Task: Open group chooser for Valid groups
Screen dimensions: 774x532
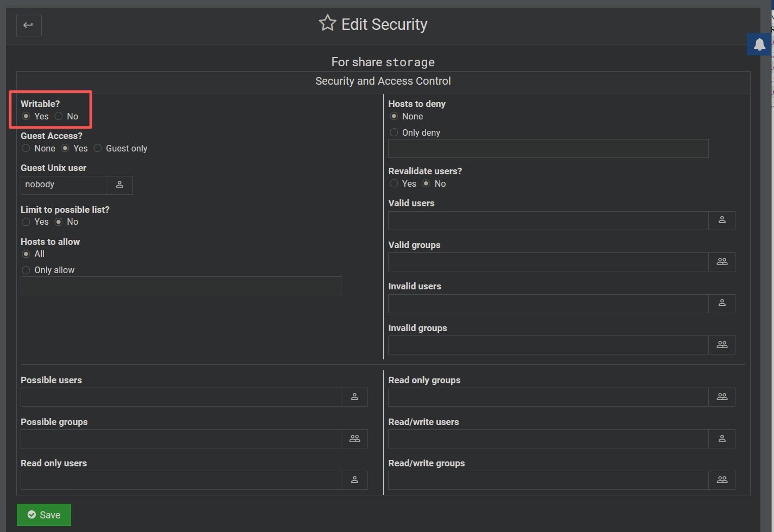Action: click(x=722, y=262)
